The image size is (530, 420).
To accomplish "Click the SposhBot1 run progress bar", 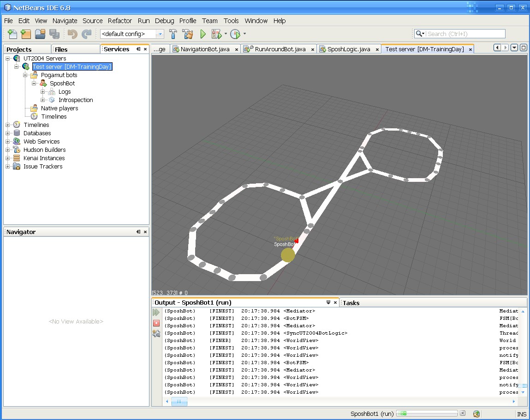I will coord(427,414).
